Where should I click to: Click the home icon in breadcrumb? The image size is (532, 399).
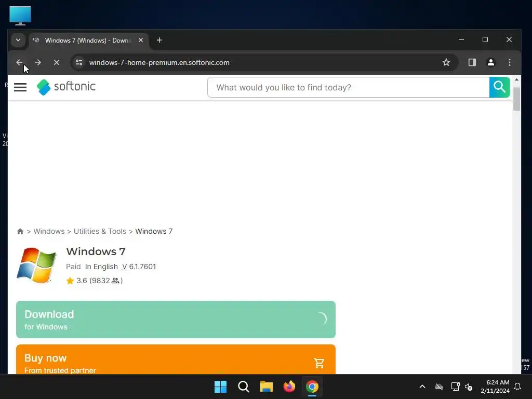click(x=20, y=231)
